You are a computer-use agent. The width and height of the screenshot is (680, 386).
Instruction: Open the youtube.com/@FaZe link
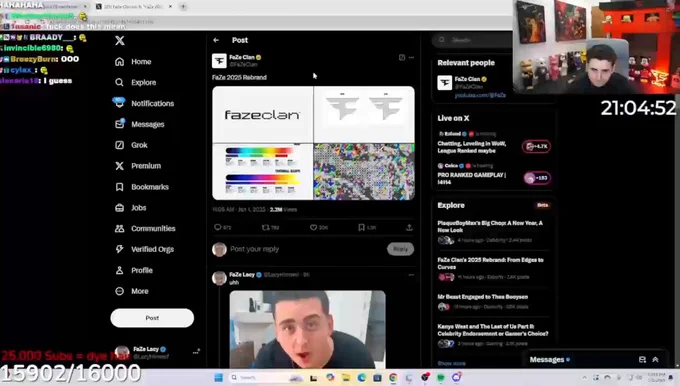[480, 95]
